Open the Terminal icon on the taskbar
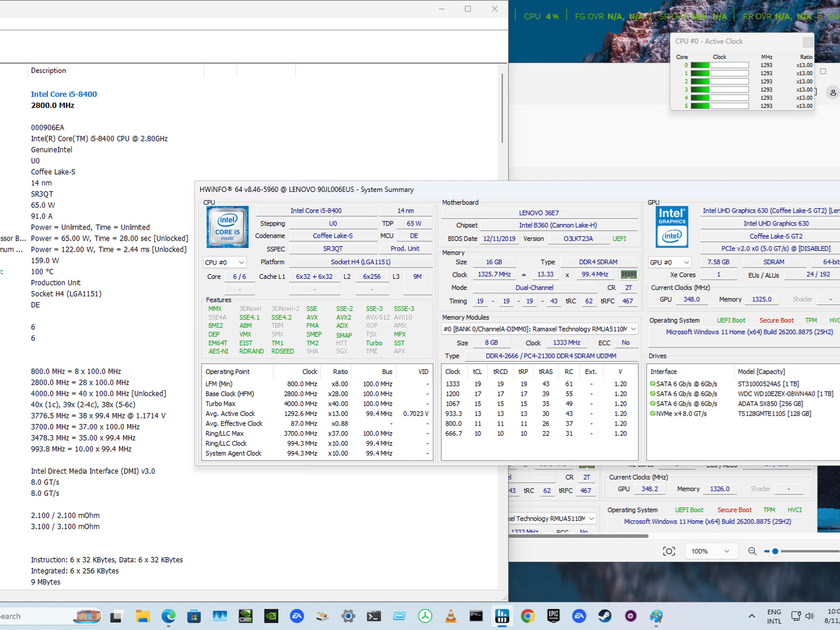Screen dimensions: 840x630 374,616
